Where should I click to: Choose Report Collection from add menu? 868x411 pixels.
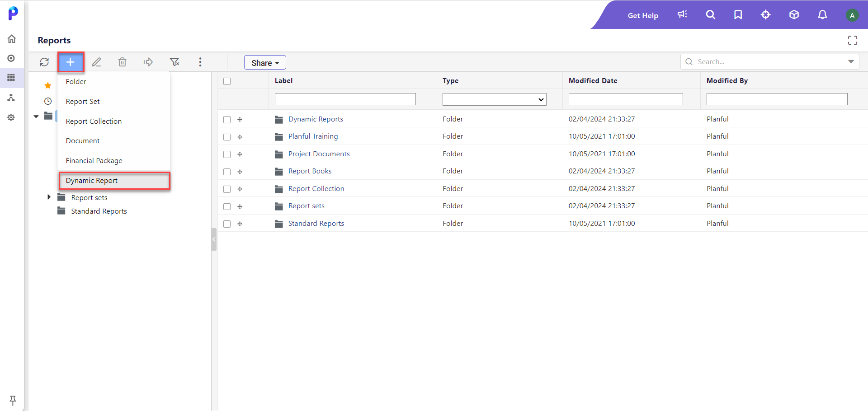pos(114,121)
